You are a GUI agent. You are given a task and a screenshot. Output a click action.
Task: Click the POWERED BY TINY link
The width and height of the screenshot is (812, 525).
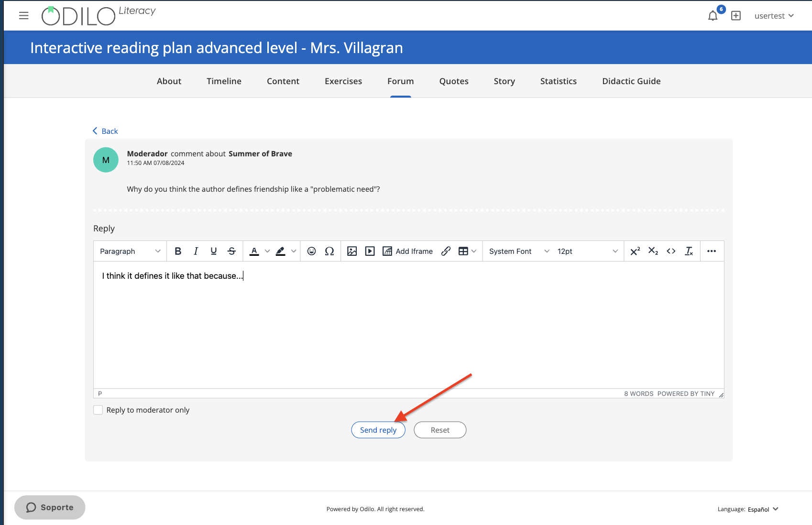click(686, 394)
